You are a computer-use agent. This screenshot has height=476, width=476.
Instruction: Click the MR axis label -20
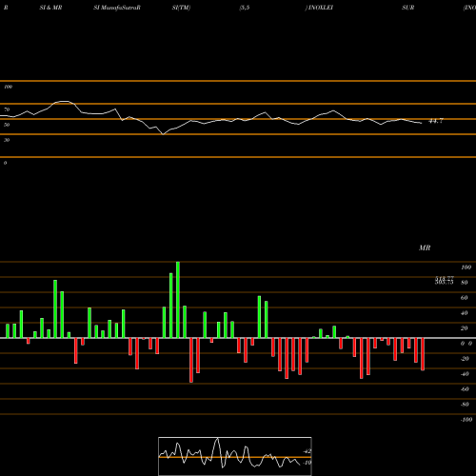[465, 359]
